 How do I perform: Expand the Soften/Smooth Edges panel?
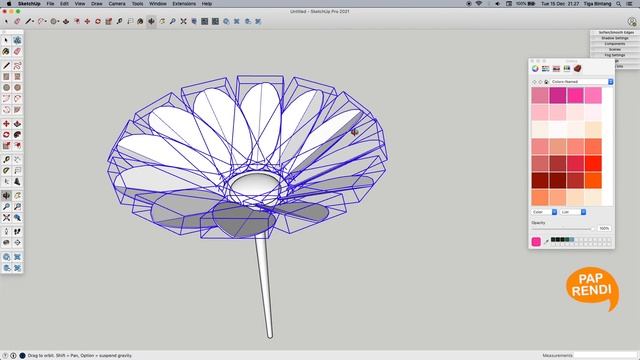pos(616,32)
